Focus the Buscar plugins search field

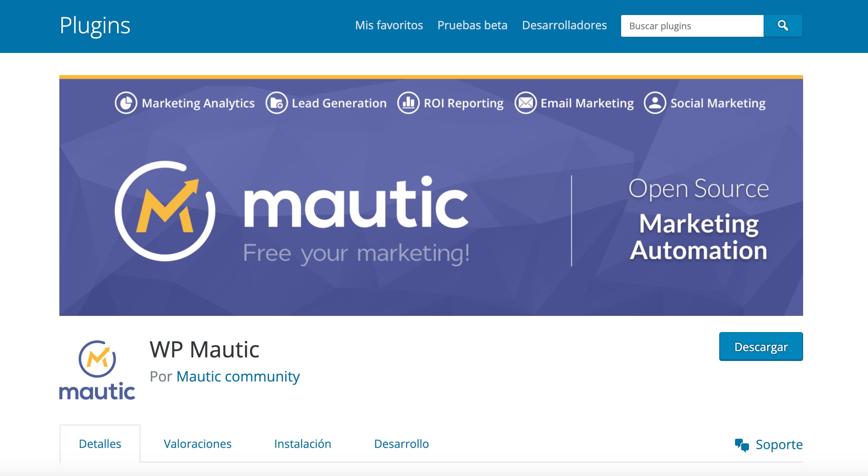(x=692, y=26)
